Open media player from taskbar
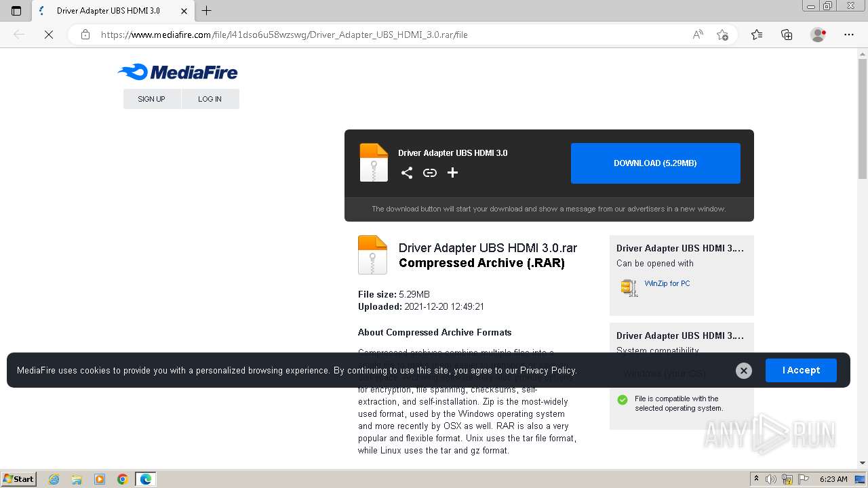This screenshot has height=488, width=868. coord(100,479)
